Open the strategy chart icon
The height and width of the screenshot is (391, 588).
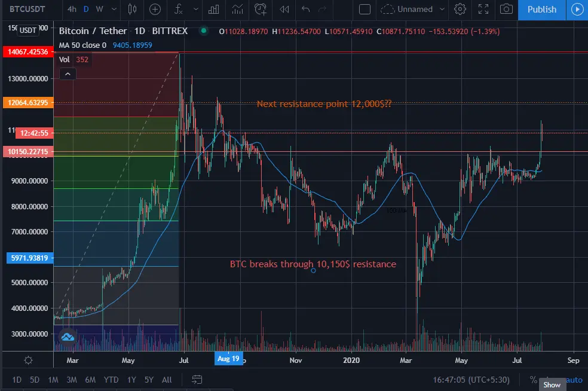(237, 9)
